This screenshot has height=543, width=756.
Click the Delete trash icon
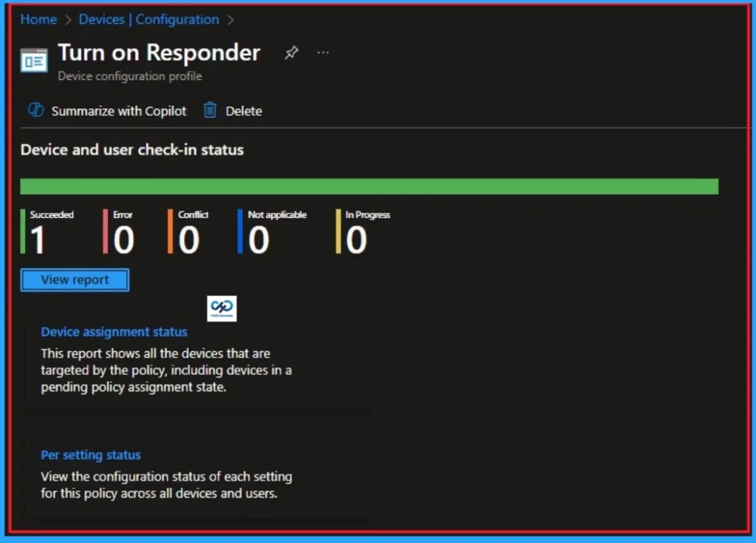click(210, 110)
